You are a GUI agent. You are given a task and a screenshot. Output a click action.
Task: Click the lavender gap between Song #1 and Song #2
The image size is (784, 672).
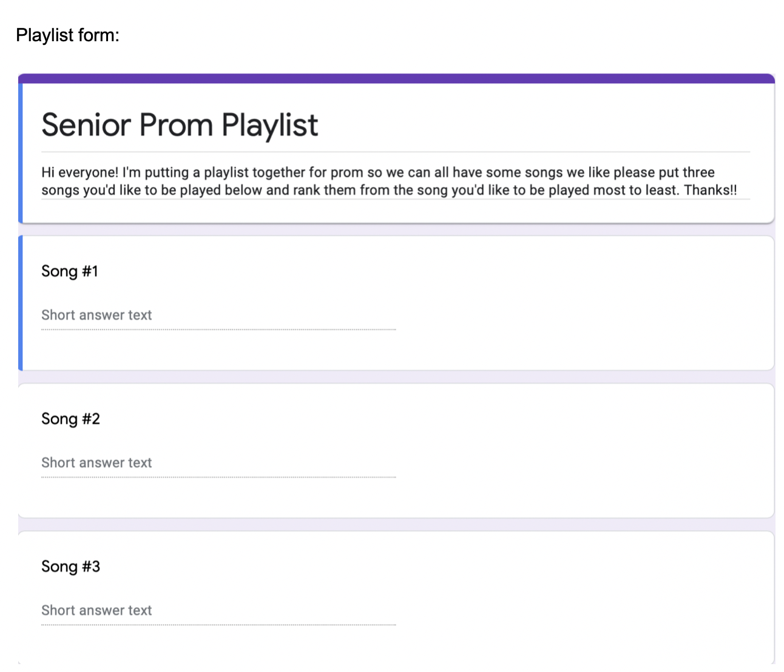tap(396, 377)
